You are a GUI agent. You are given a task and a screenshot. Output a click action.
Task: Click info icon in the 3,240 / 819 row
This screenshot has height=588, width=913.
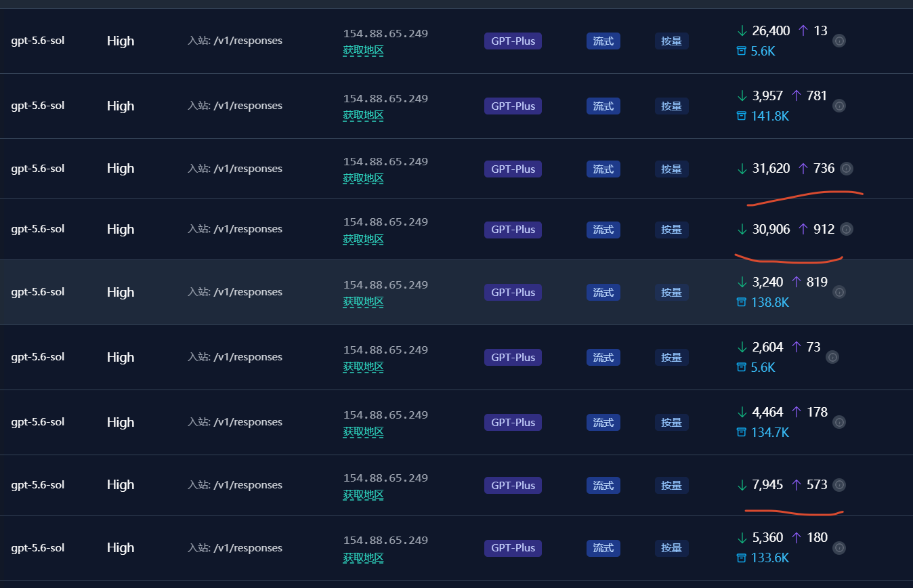839,292
